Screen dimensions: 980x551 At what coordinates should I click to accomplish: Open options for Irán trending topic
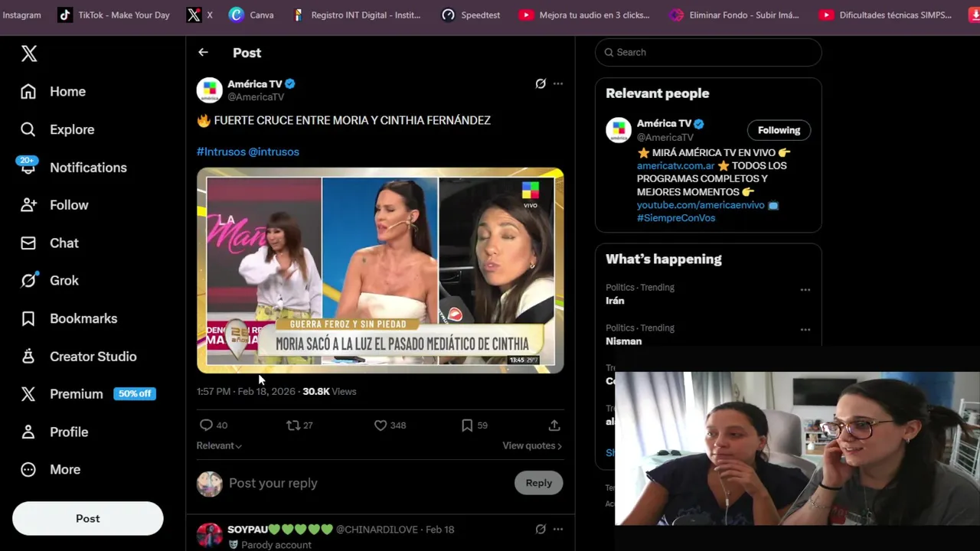(x=805, y=290)
